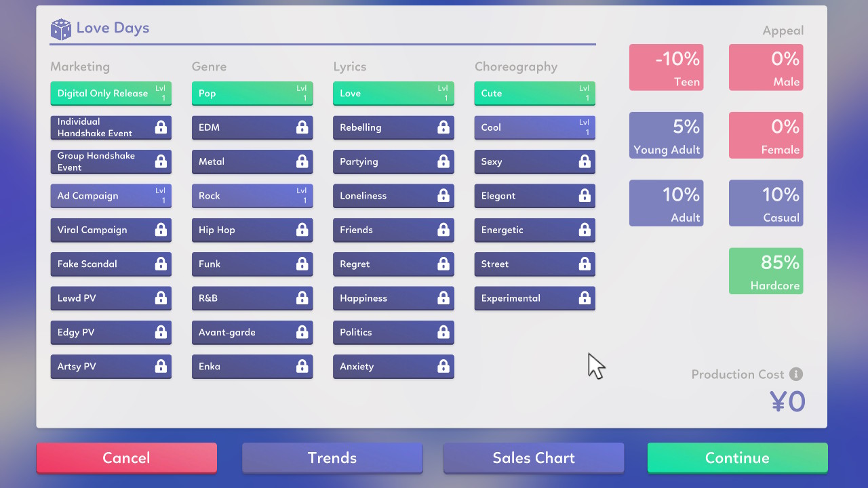Click the Casual 10% appeal tile
The width and height of the screenshot is (868, 488).
point(766,203)
